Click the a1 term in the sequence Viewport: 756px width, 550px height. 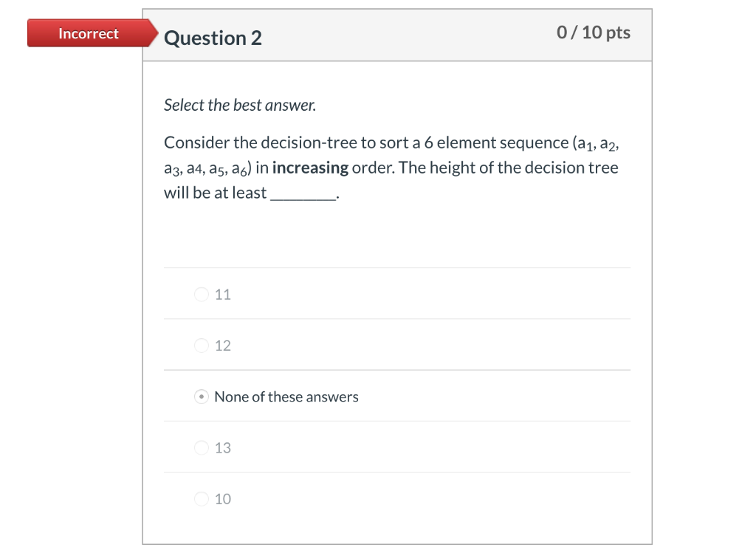[585, 144]
